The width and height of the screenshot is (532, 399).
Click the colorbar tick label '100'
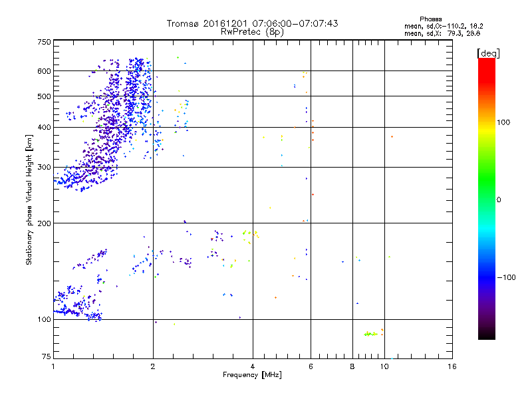503,122
